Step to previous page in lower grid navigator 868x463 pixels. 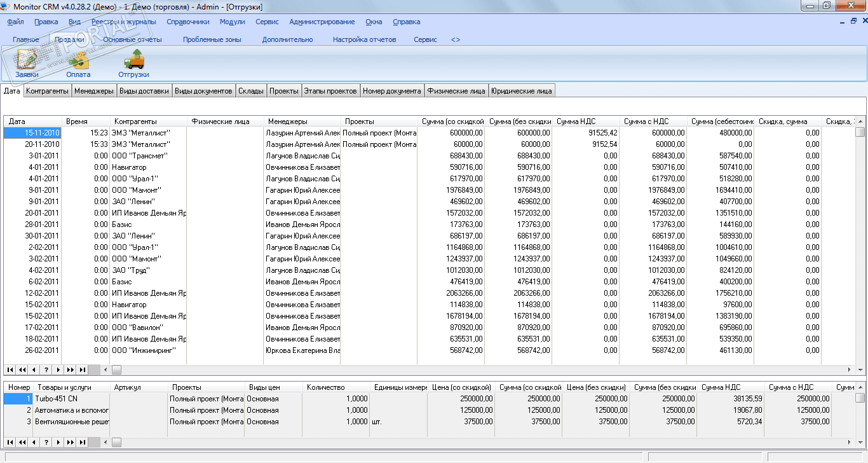coord(22,442)
